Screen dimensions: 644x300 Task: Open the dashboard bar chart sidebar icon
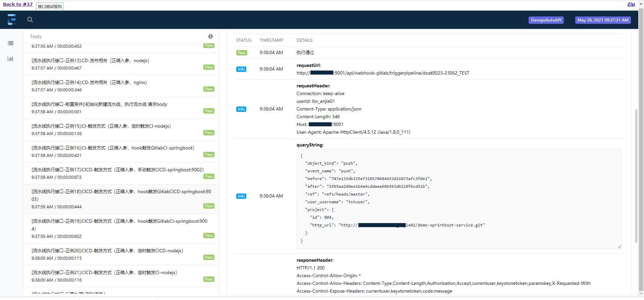point(11,58)
